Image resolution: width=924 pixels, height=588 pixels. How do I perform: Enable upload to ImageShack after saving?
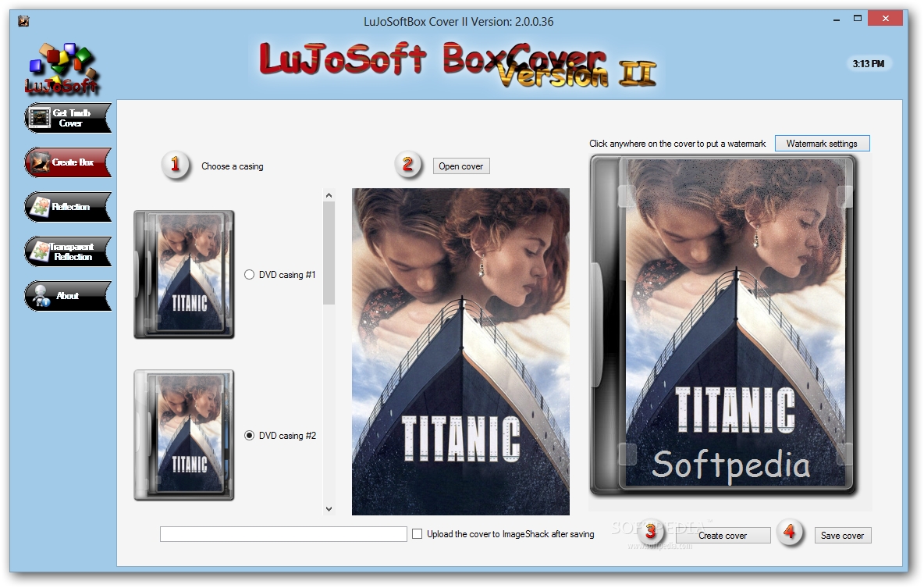(x=418, y=534)
